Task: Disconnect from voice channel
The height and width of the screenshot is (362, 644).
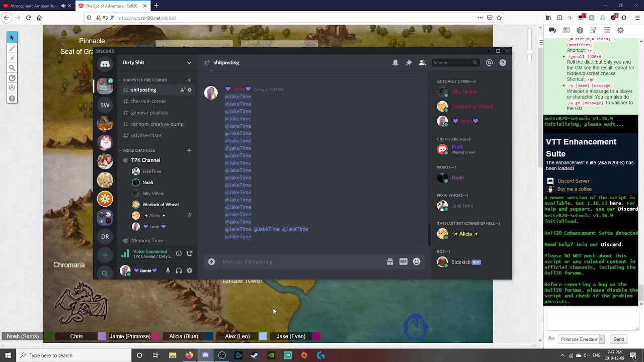Action: [x=189, y=253]
